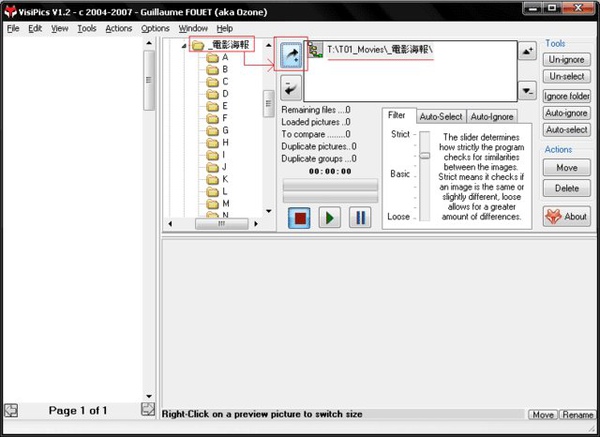Viewport: 600px width, 437px height.
Task: Click the folder tree horizontal scroll left arrow
Action: pos(170,223)
